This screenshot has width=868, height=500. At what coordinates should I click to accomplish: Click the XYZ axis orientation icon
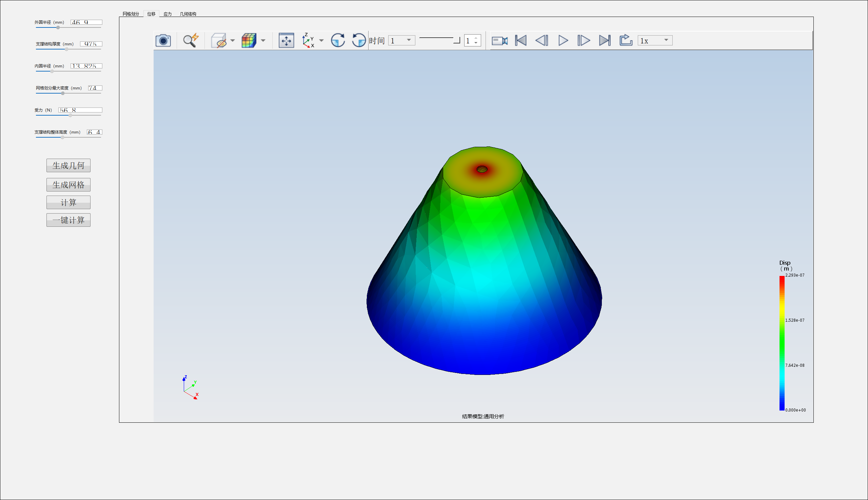click(x=308, y=41)
